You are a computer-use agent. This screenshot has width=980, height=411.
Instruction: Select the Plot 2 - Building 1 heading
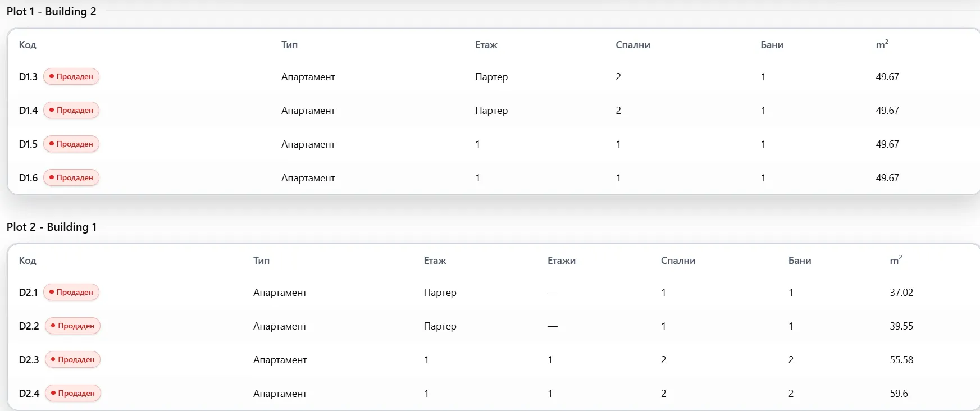coord(52,227)
